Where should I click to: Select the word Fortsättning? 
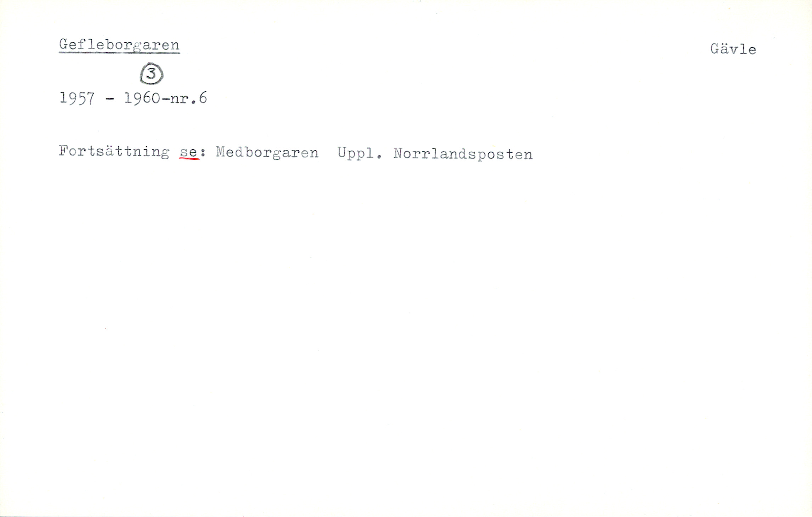pyautogui.click(x=114, y=152)
